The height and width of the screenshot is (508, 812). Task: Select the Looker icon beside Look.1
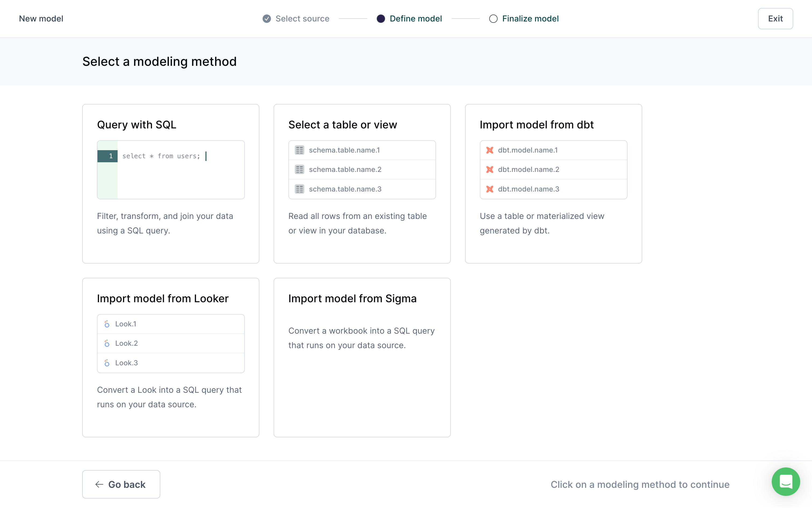(x=107, y=324)
